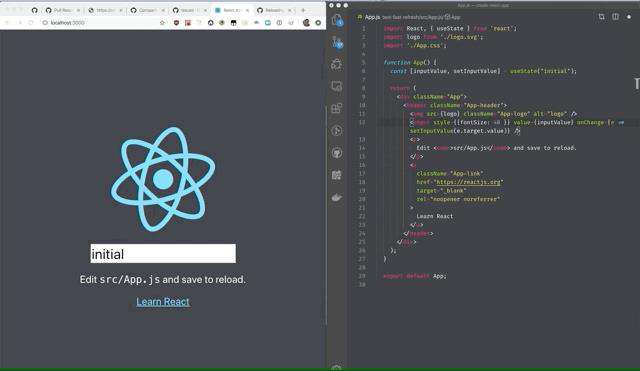Image resolution: width=640 pixels, height=371 pixels.
Task: Open the Explorer view in VS Code activity bar
Action: [337, 20]
